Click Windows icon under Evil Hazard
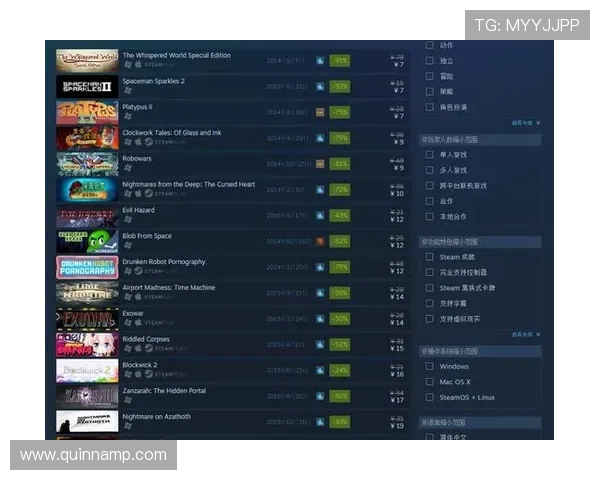 click(x=128, y=219)
